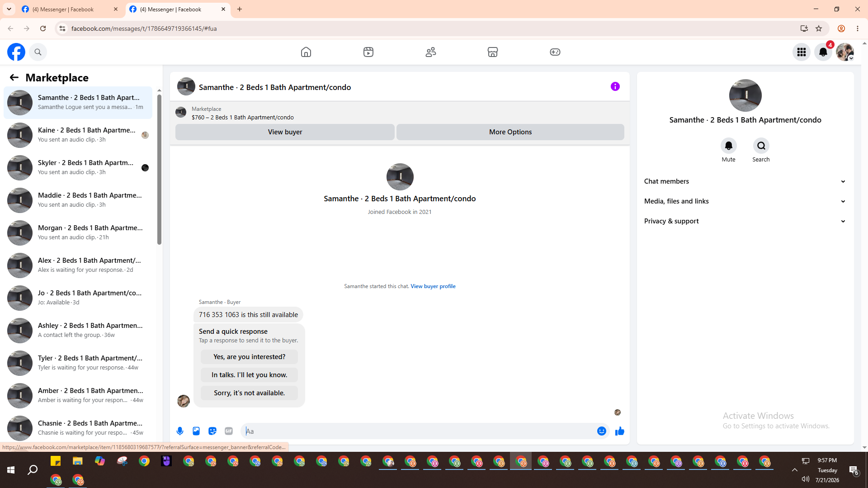
Task: Open Facebook home via the logo
Action: [x=16, y=52]
